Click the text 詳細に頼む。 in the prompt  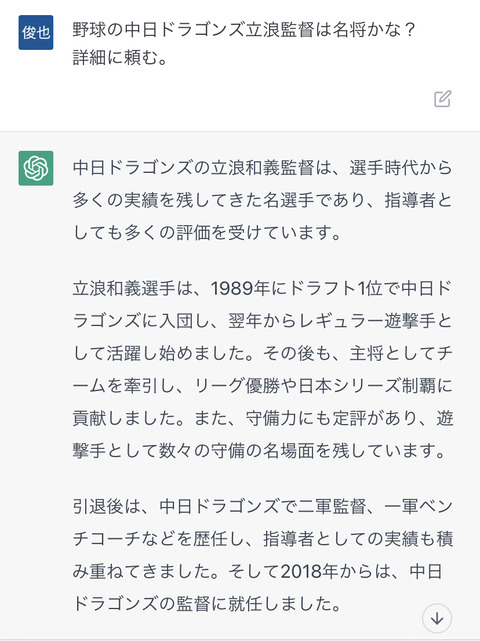pyautogui.click(x=120, y=58)
